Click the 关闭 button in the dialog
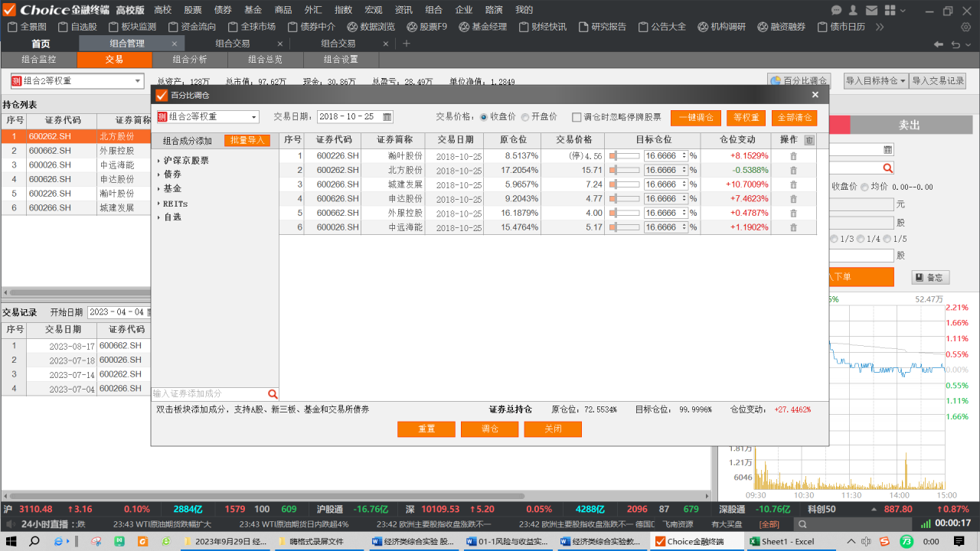The width and height of the screenshot is (980, 551). 553,429
